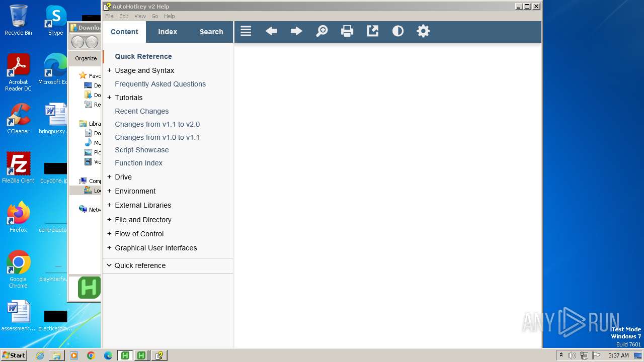
Task: Open Frequently Asked Questions
Action: point(160,84)
